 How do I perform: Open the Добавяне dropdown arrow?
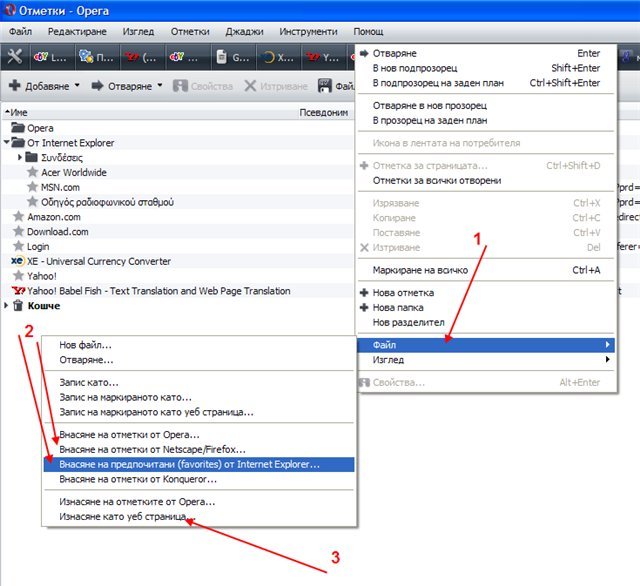(77, 85)
